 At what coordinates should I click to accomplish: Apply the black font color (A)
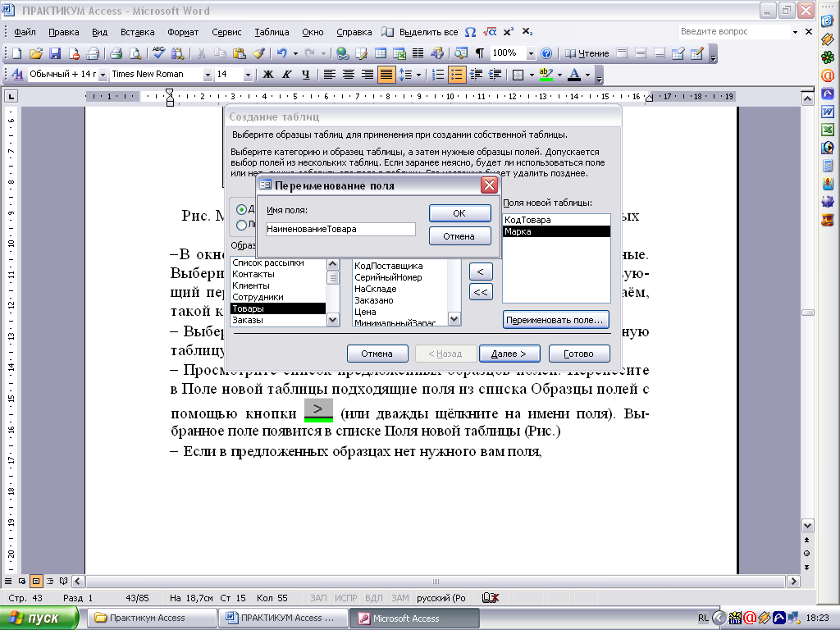(573, 74)
